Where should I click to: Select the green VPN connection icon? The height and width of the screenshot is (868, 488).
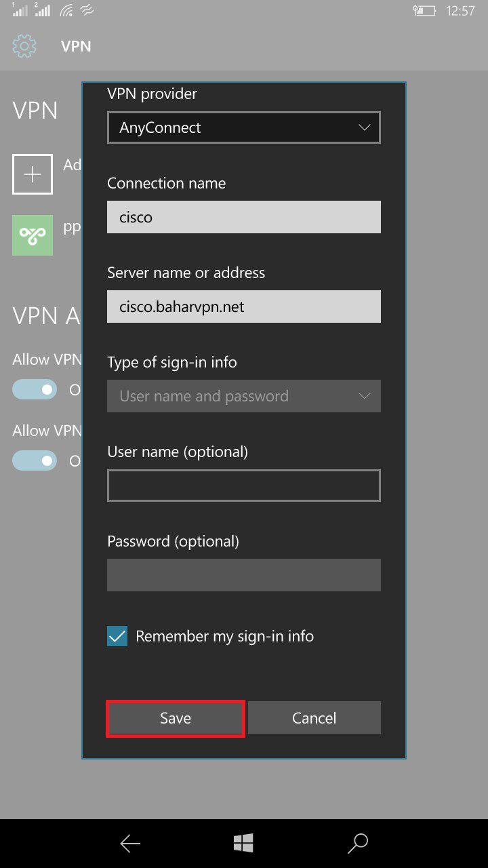pyautogui.click(x=33, y=235)
